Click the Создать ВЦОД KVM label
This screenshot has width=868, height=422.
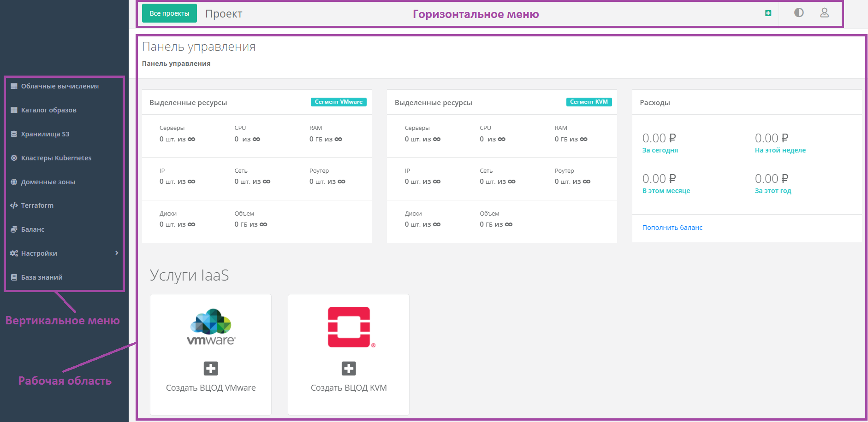click(x=349, y=388)
